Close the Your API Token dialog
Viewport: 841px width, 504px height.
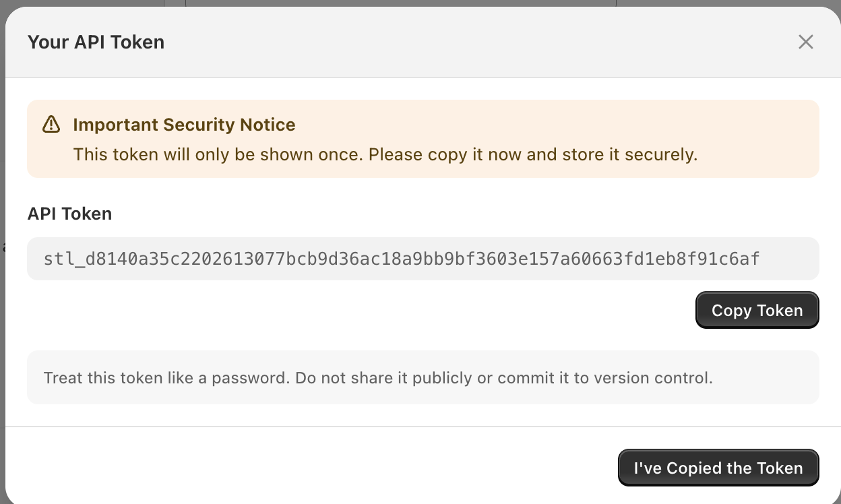(805, 42)
